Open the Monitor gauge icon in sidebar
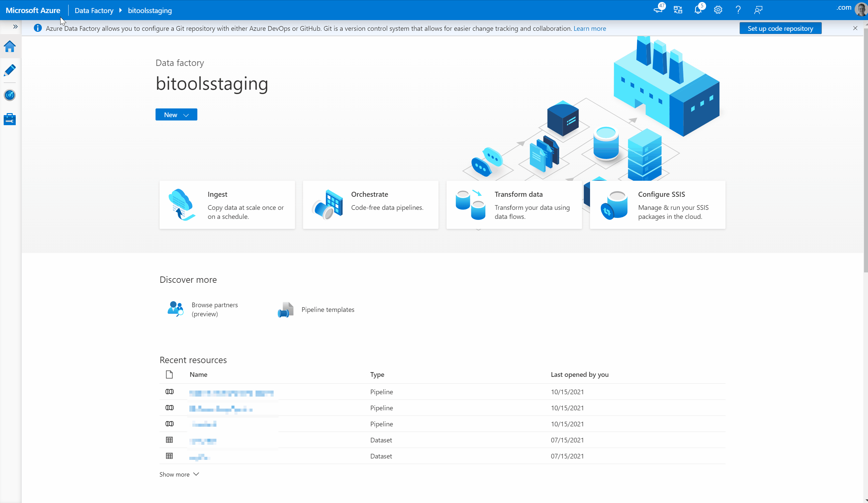Image resolution: width=868 pixels, height=503 pixels. 10,95
